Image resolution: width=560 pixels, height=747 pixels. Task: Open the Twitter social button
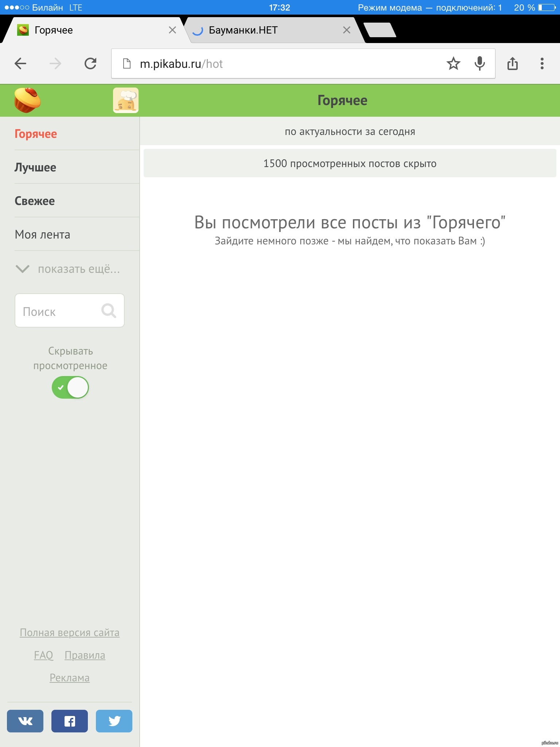click(x=114, y=721)
